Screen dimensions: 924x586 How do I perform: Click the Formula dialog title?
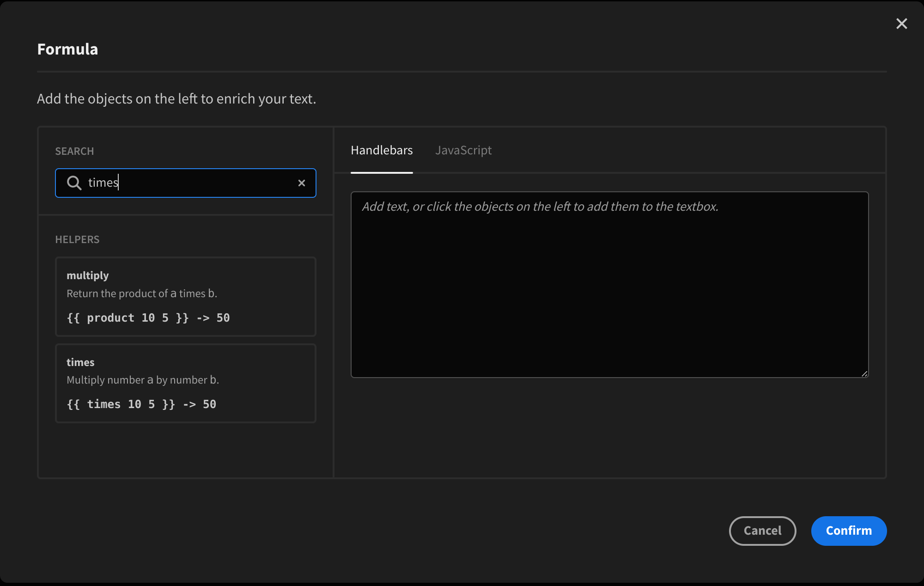pos(67,49)
